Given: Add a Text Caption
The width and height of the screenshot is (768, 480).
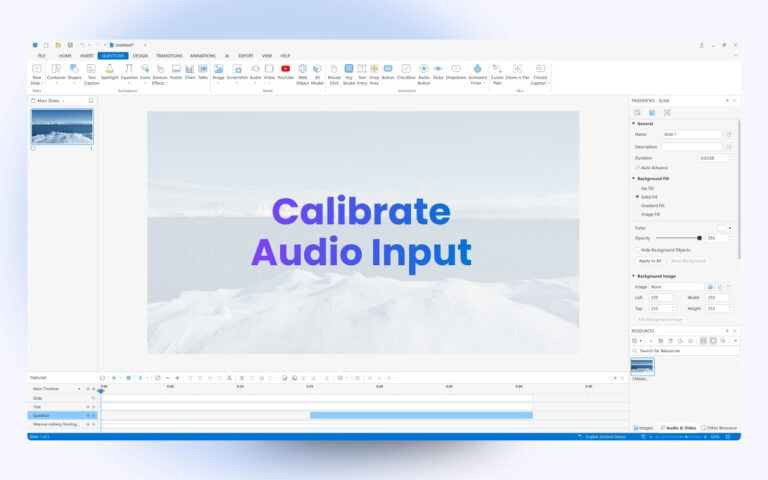Looking at the screenshot, I should tap(92, 74).
